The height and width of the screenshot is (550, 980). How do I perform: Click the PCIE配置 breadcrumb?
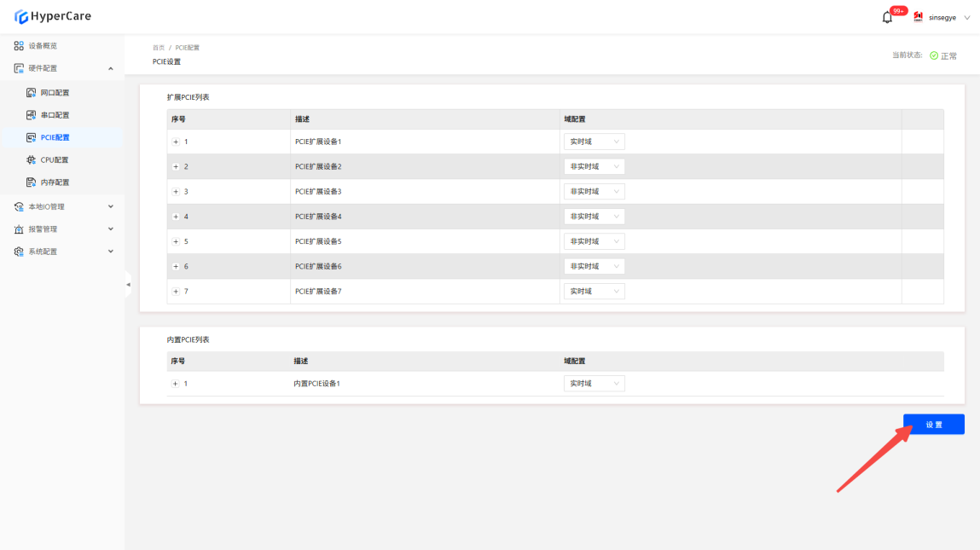(x=188, y=48)
